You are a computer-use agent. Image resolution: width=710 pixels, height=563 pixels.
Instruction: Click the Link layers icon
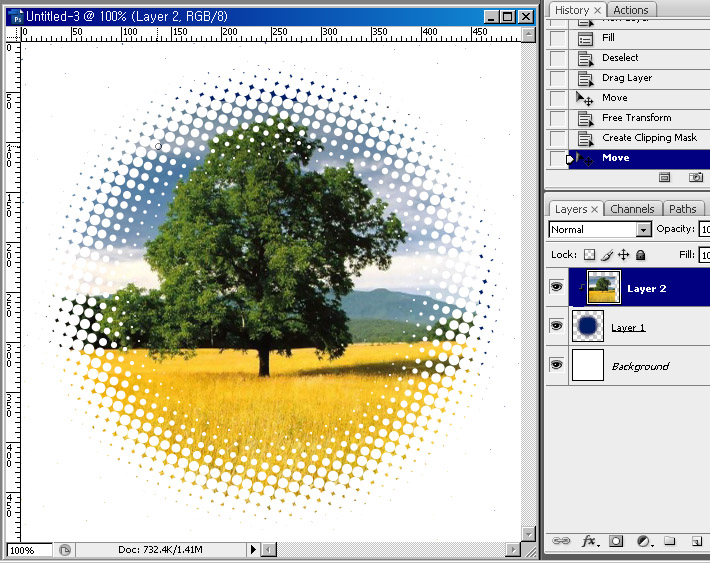point(561,541)
